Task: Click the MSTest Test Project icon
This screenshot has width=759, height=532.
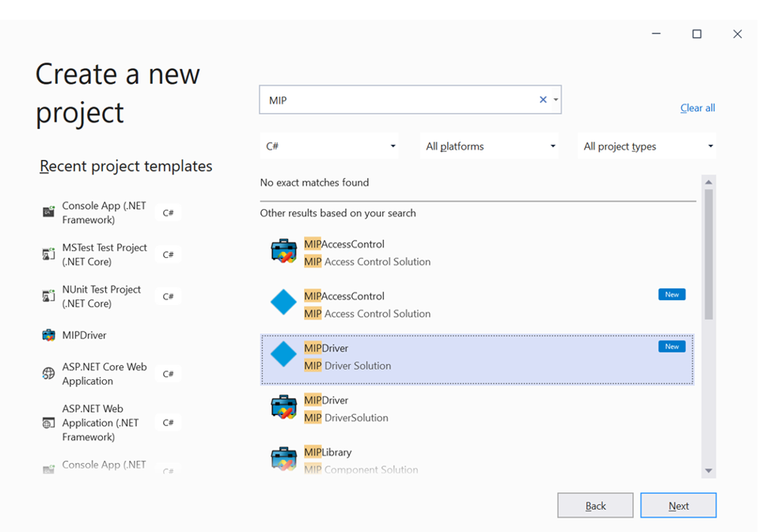Action: [x=48, y=253]
